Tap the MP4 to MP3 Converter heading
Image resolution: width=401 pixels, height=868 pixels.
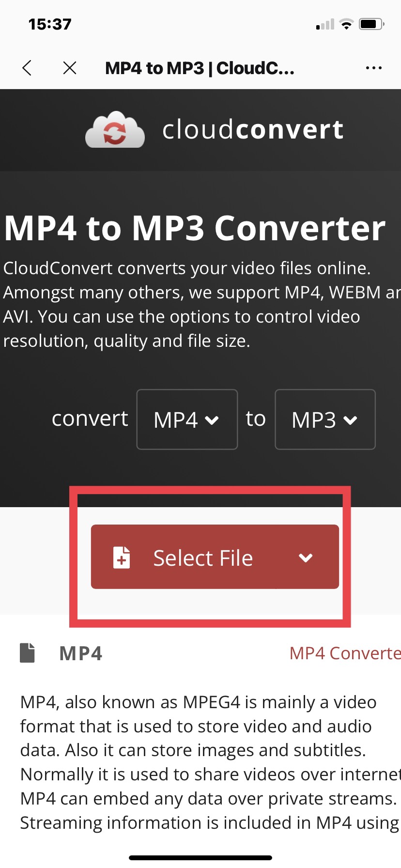(x=195, y=228)
